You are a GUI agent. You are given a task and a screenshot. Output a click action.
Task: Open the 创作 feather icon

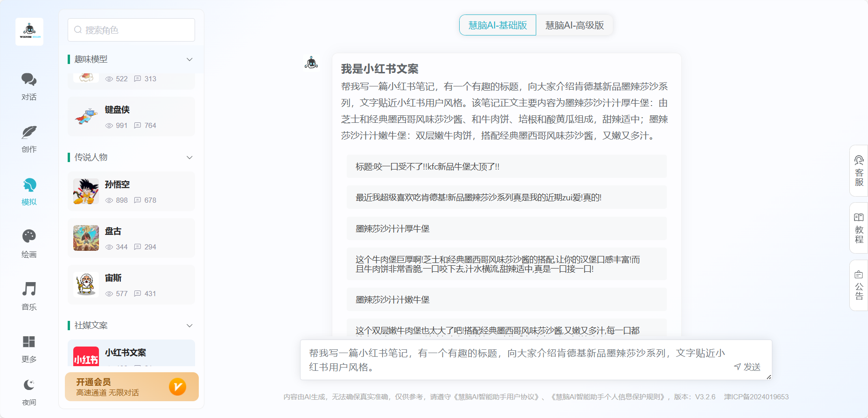(x=29, y=132)
